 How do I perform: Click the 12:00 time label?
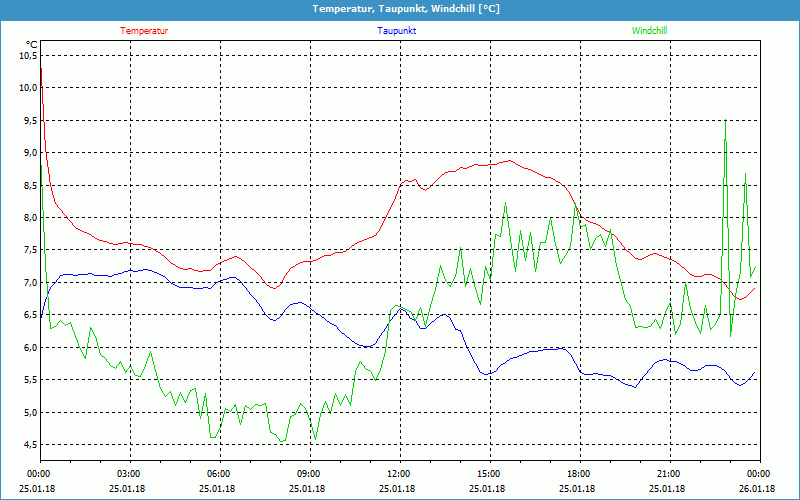click(400, 474)
